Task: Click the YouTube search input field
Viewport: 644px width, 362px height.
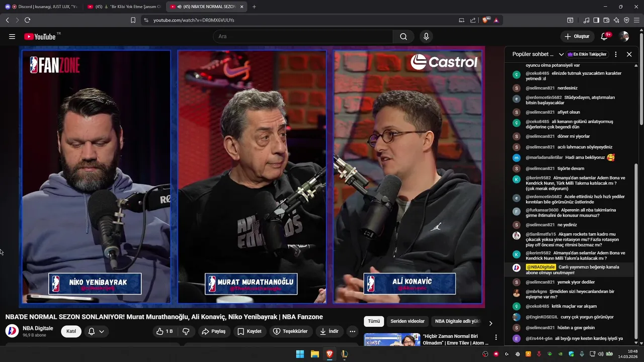Action: coord(303,36)
